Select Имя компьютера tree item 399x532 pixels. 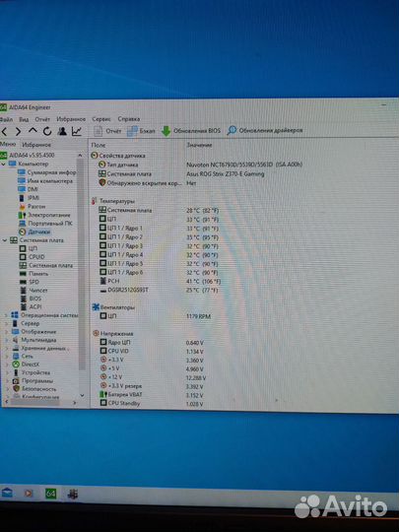[x=45, y=181]
